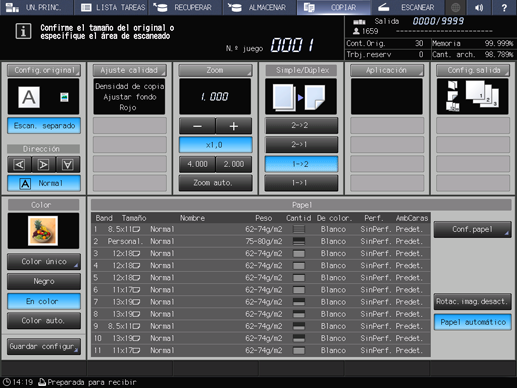Viewport: 517px width, 388px height.
Task: Select the COPIAR tab
Action: pos(334,7)
